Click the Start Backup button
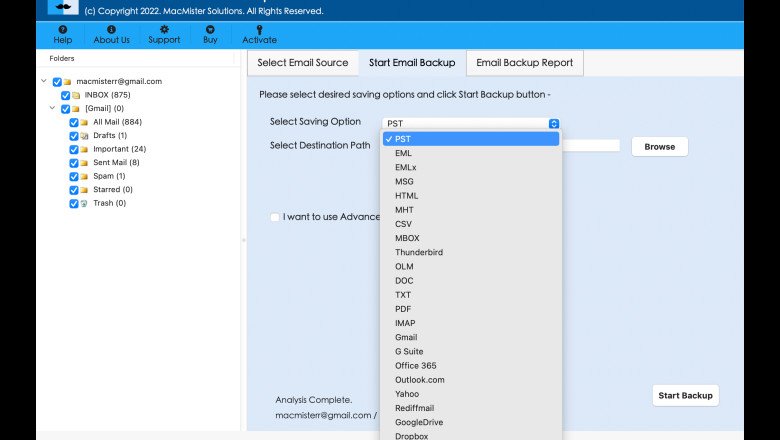The height and width of the screenshot is (440, 780). point(685,395)
